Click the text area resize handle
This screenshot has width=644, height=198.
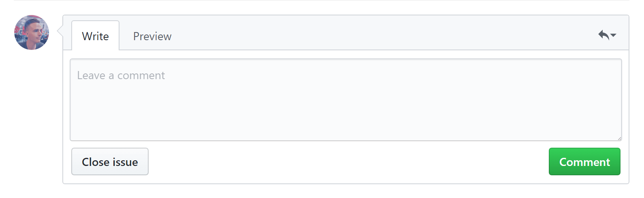click(619, 138)
